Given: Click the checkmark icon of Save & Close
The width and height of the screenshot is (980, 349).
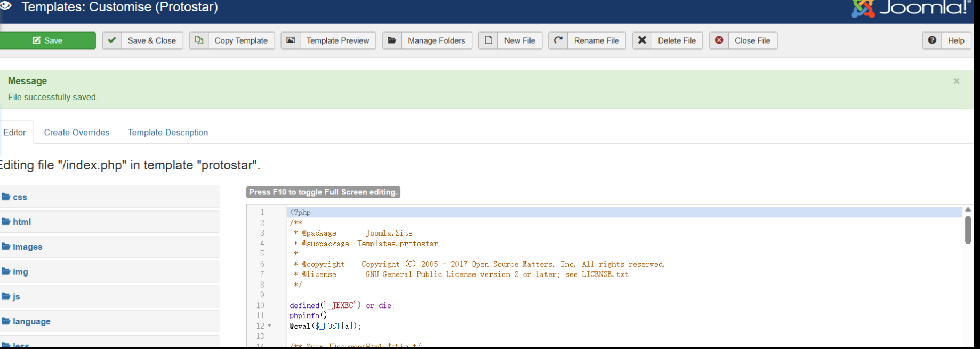Looking at the screenshot, I should (112, 40).
